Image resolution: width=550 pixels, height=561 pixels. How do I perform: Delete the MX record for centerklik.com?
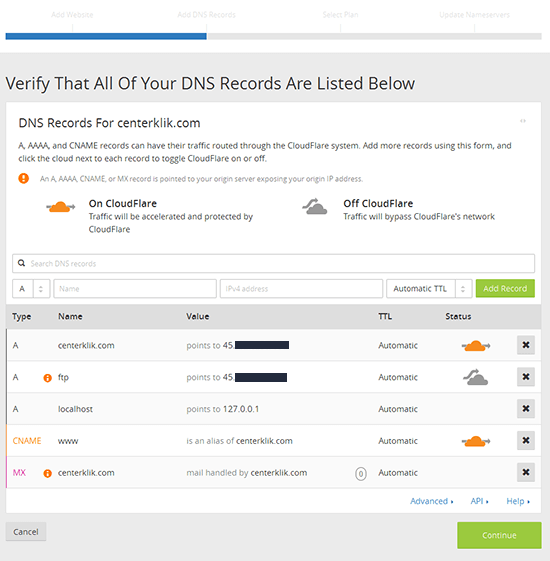click(x=525, y=472)
